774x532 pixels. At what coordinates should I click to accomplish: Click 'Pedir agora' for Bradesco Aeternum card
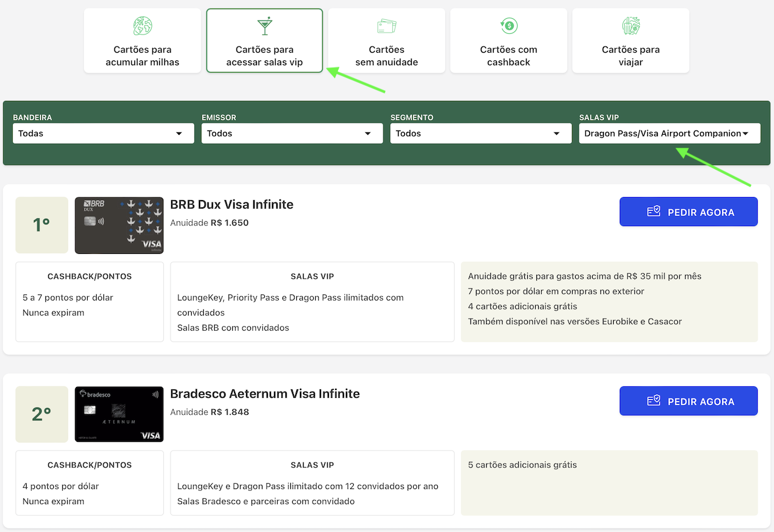(x=689, y=401)
